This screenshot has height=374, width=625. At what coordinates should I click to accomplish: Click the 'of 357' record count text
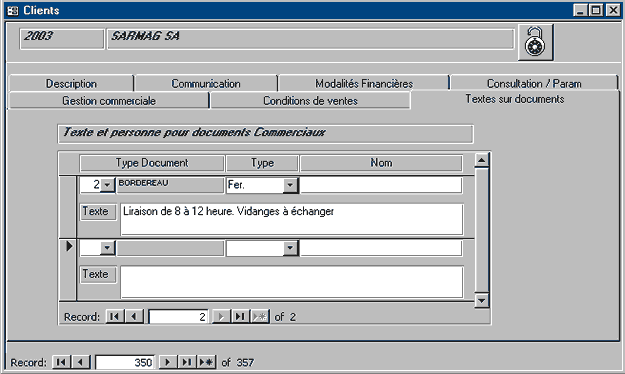click(x=238, y=362)
